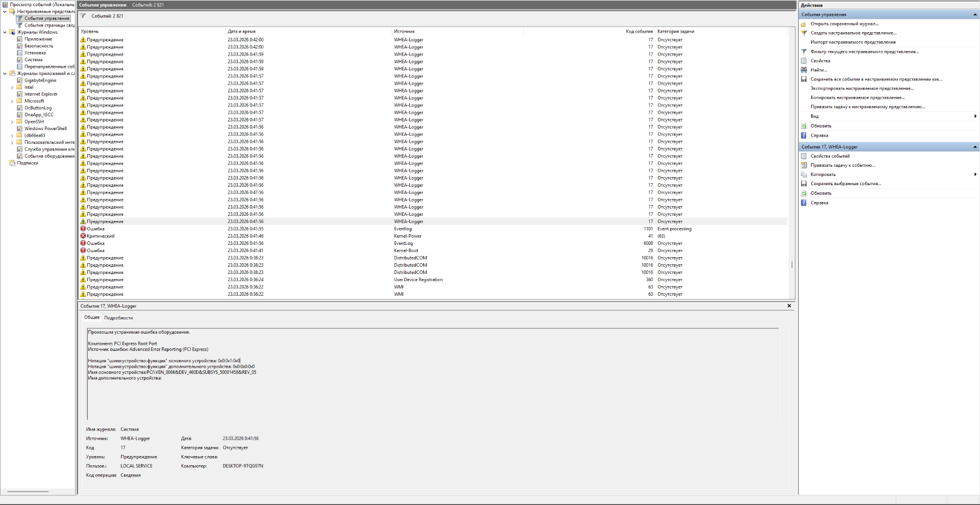980x505 pixels.
Task: Click the 'Открыть сохраненный журнал' folder icon
Action: pos(803,24)
